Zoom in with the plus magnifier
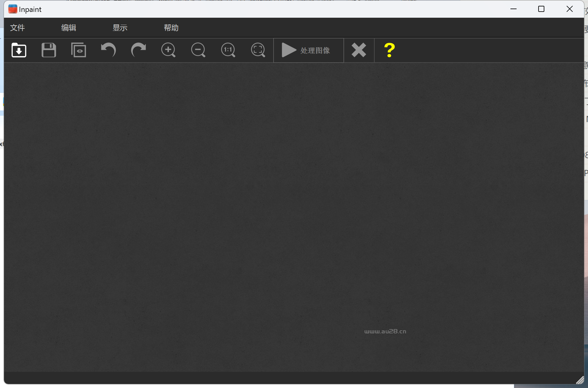The height and width of the screenshot is (388, 588). pyautogui.click(x=168, y=50)
